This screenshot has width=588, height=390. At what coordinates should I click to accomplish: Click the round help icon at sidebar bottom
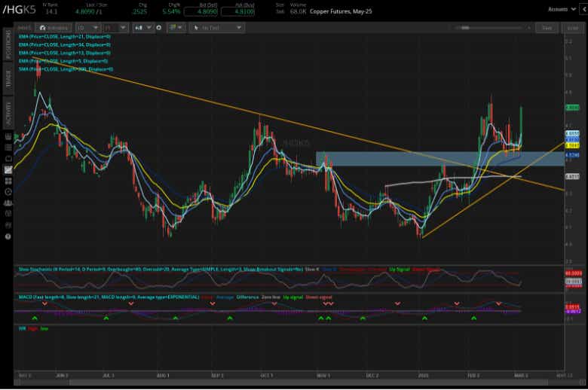[x=8, y=236]
